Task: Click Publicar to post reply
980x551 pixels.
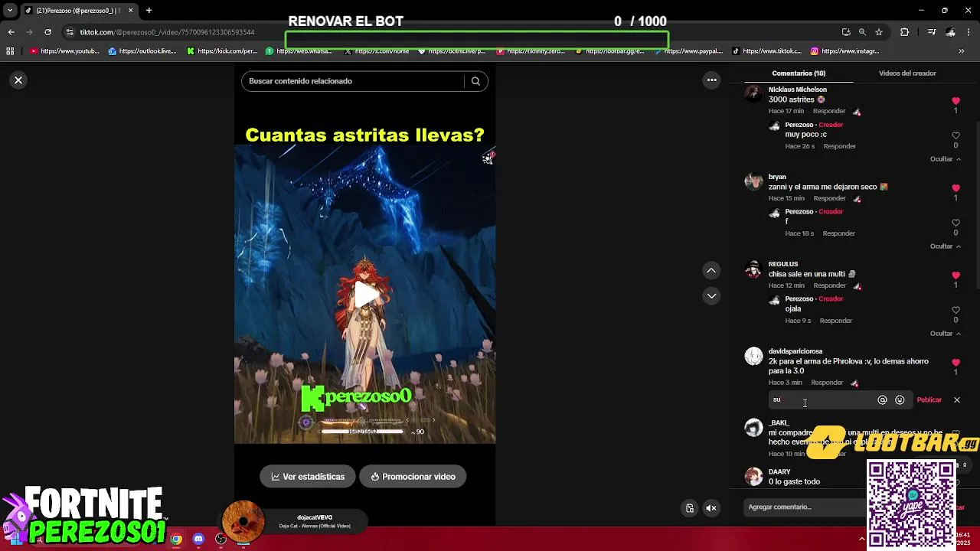Action: [929, 400]
